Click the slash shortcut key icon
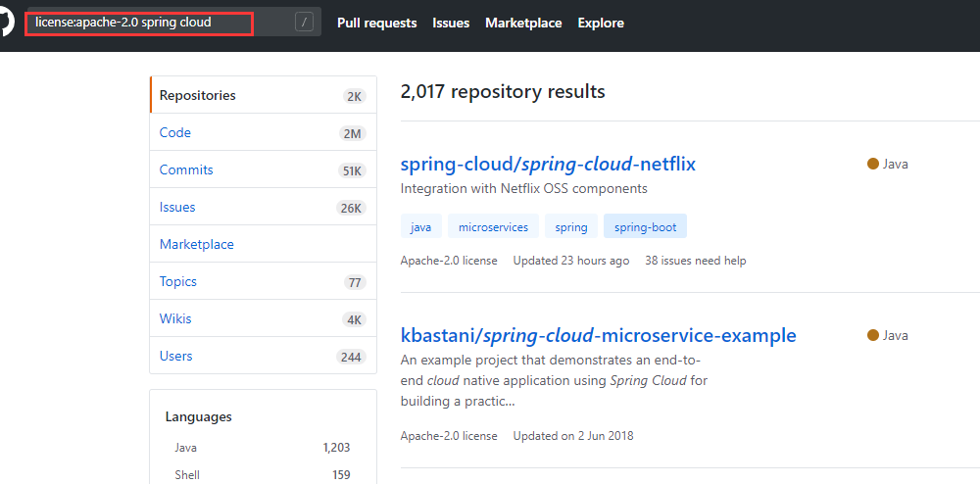 304,24
